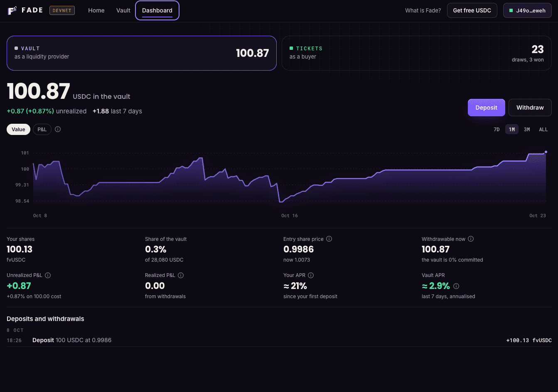Click the 'now 1.0073' share price text

coord(297,260)
